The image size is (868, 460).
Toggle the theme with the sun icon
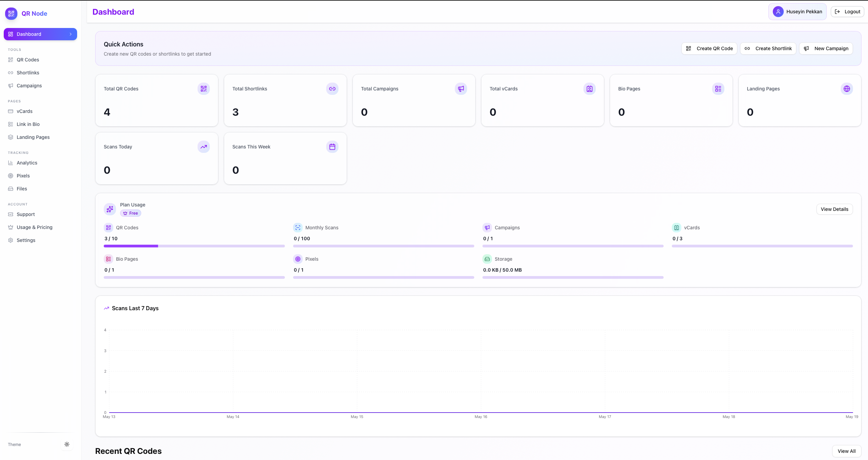[x=67, y=444]
